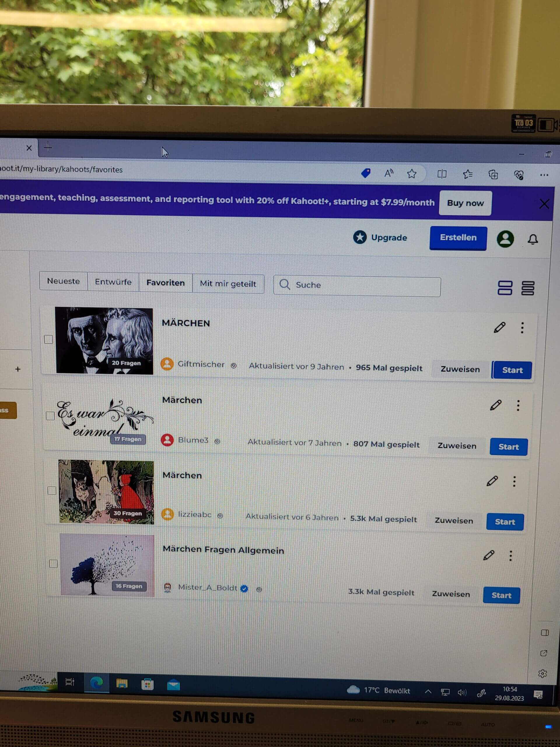Screen dimensions: 560x747
Task: Assign the MÄRCHEN kahoot by Giftmischer
Action: [460, 369]
